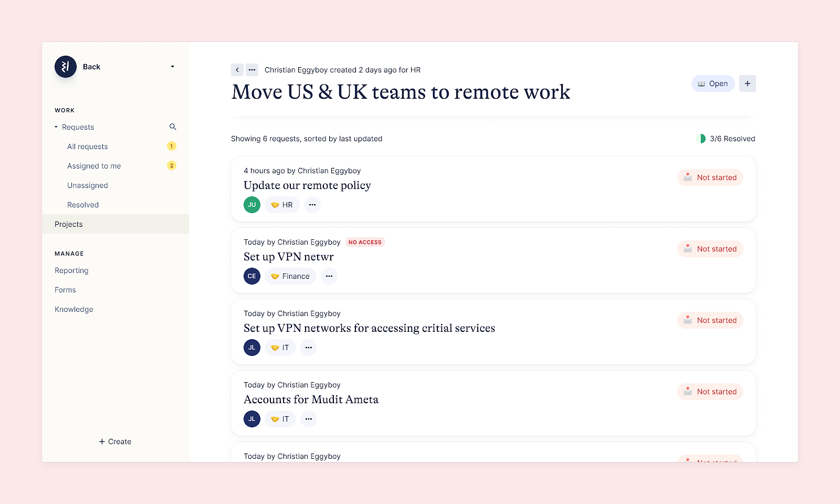This screenshot has width=840, height=504.
Task: Open request Set up VPN netwr
Action: point(289,257)
